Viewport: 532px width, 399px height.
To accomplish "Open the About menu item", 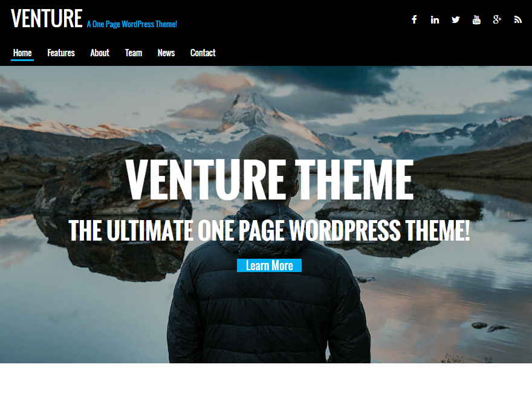I will pyautogui.click(x=100, y=53).
